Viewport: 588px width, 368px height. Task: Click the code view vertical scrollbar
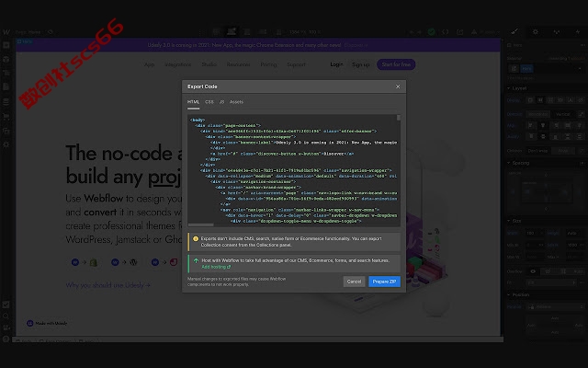pos(398,118)
